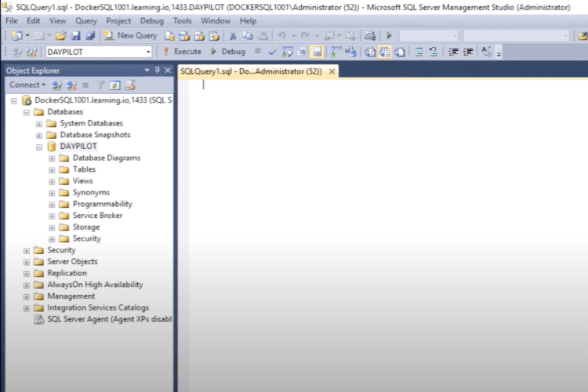Expand the Views folder
The image size is (588, 392).
52,182
